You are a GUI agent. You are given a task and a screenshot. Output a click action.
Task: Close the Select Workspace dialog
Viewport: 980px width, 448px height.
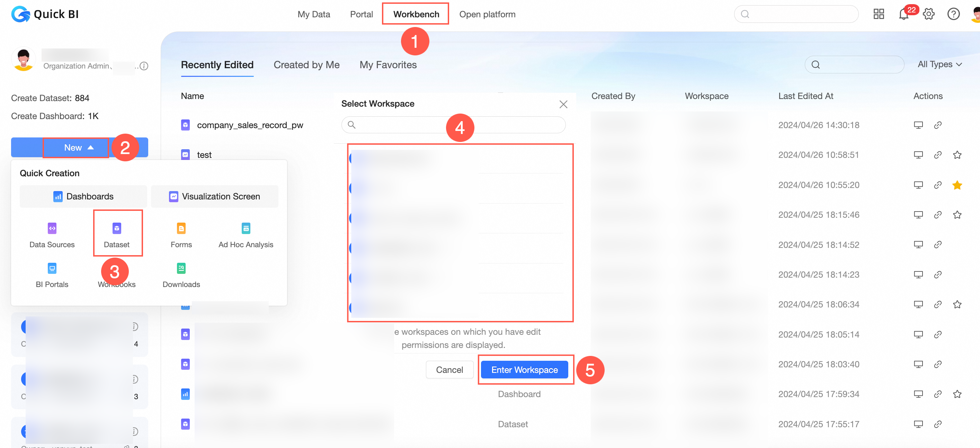coord(563,104)
